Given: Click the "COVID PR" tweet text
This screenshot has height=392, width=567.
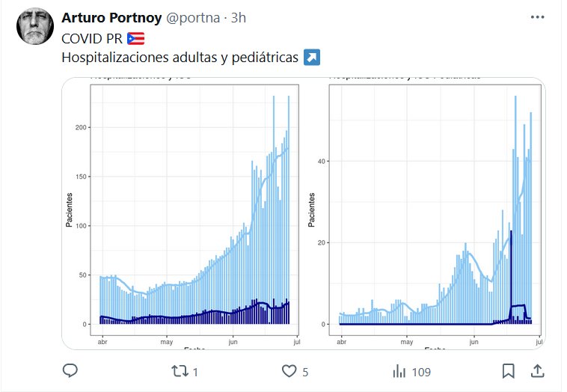Looking at the screenshot, I should pyautogui.click(x=92, y=38).
